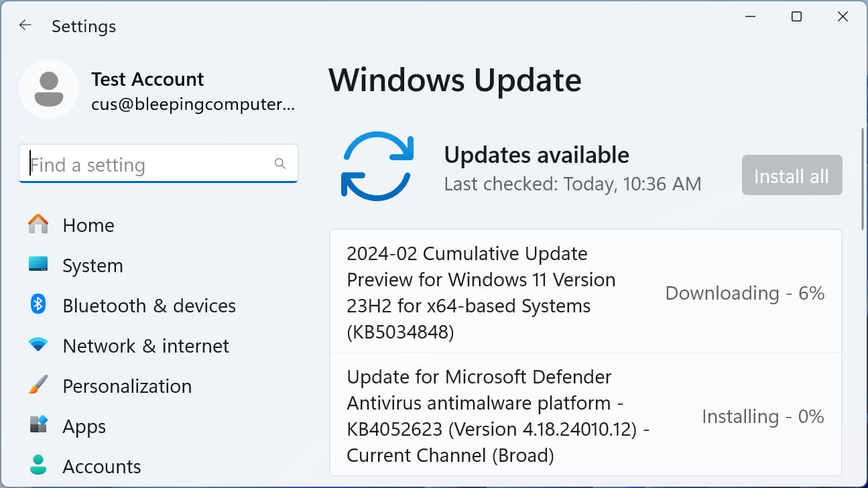Click the Apps icon in the sidebar
Screen dimensions: 868x488
[x=38, y=426]
